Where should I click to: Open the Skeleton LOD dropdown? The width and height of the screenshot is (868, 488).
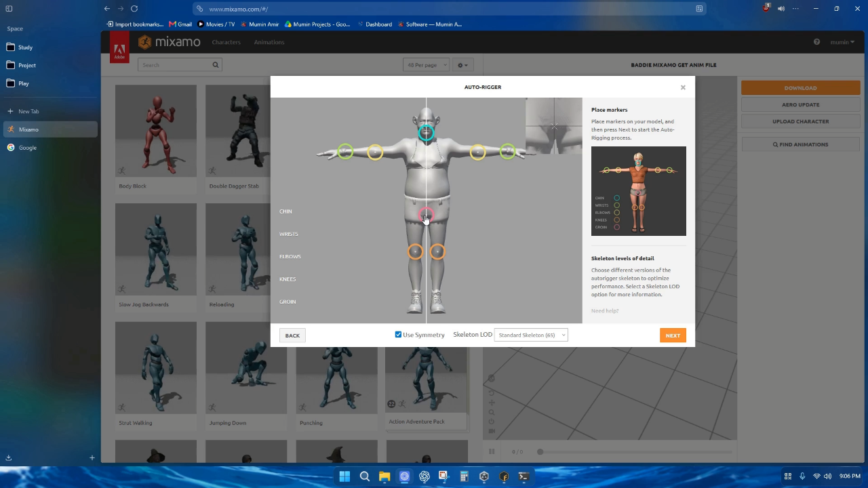(x=531, y=335)
